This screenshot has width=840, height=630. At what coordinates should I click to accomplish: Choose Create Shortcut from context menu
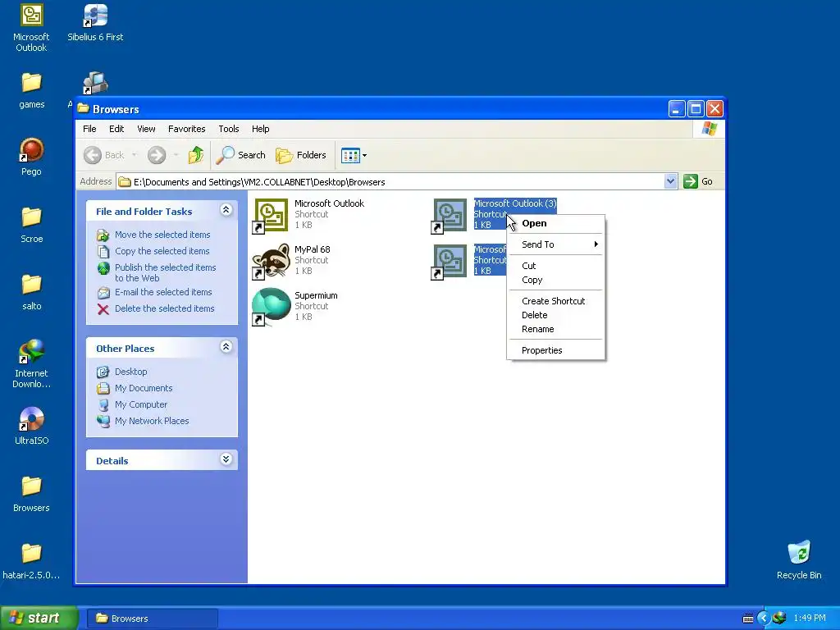tap(555, 301)
